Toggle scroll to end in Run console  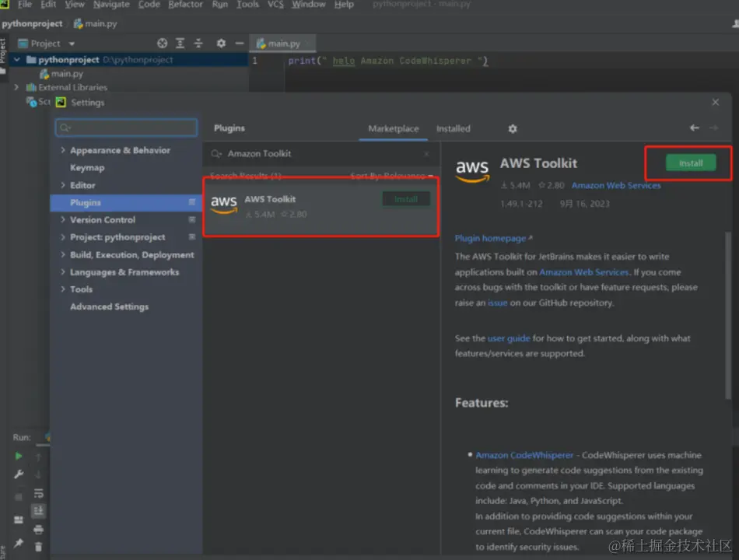pyautogui.click(x=38, y=510)
